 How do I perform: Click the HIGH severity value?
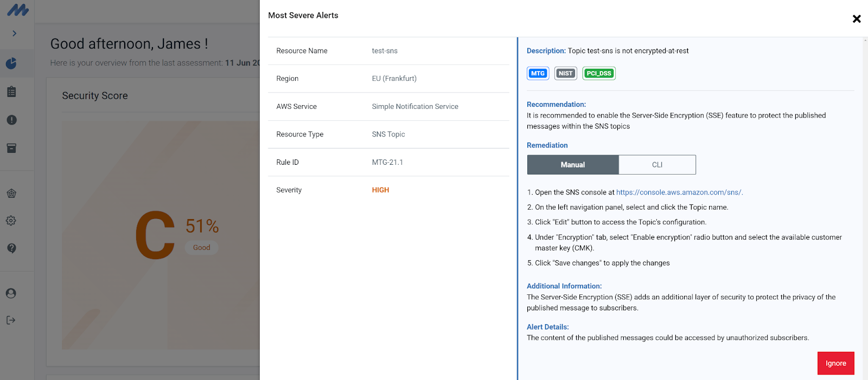[380, 190]
